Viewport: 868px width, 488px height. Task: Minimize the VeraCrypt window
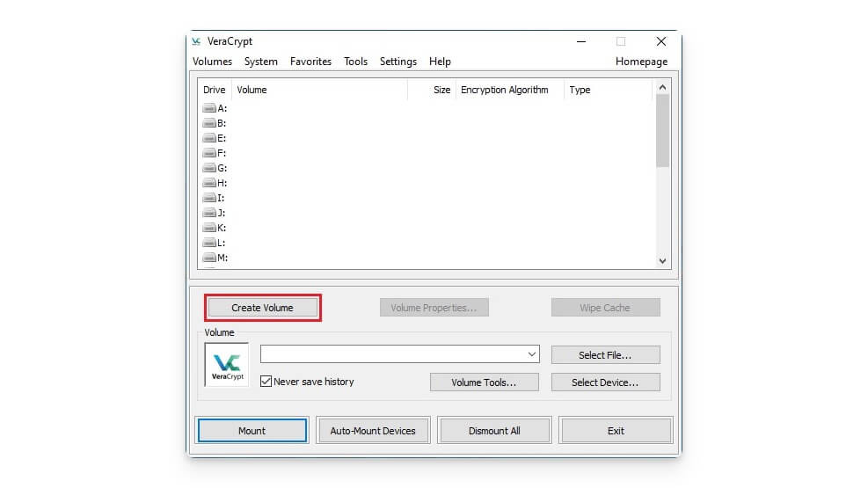click(x=581, y=41)
